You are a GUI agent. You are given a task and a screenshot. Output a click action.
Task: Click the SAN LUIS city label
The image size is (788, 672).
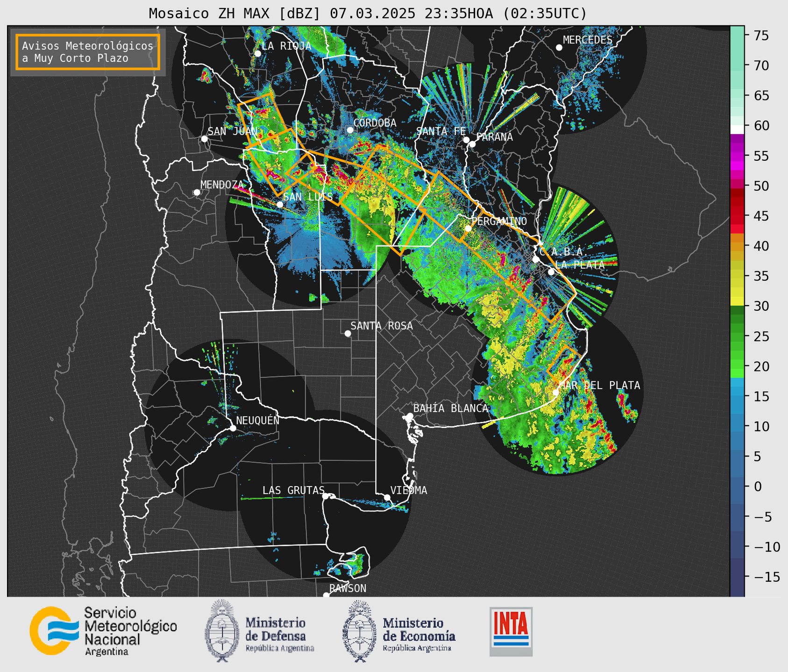click(x=308, y=197)
